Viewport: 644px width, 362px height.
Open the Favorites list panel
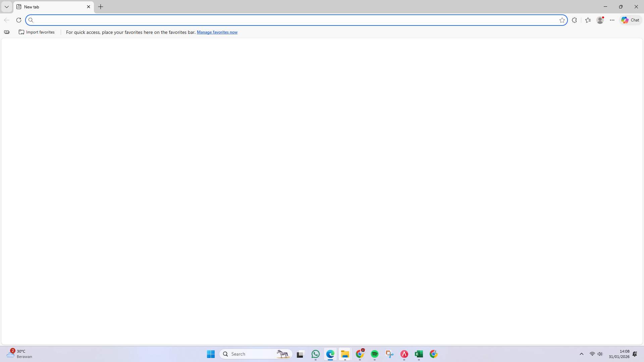(x=588, y=20)
